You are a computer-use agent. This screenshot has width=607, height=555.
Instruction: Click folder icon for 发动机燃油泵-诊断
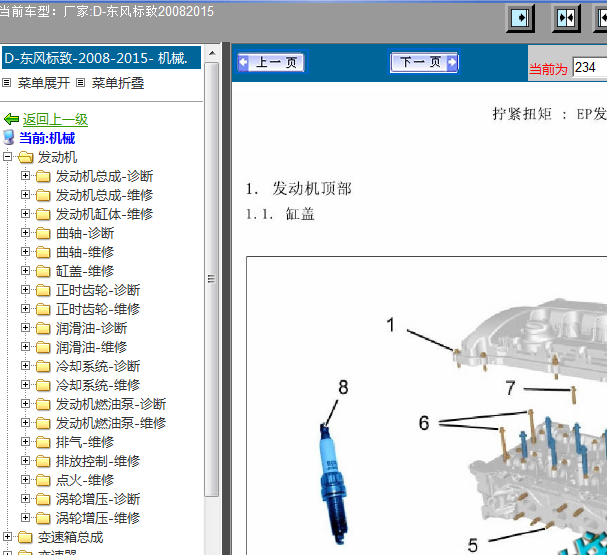(x=43, y=404)
